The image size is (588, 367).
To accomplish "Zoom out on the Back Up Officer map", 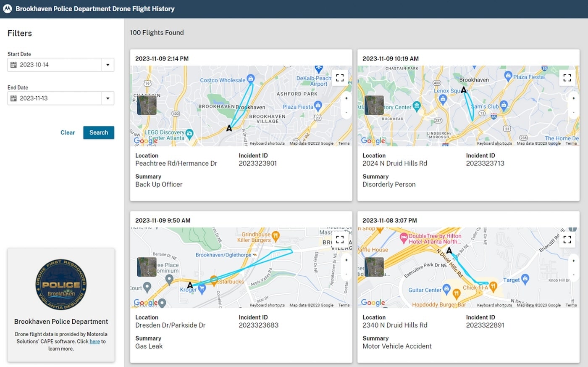I will tap(346, 112).
